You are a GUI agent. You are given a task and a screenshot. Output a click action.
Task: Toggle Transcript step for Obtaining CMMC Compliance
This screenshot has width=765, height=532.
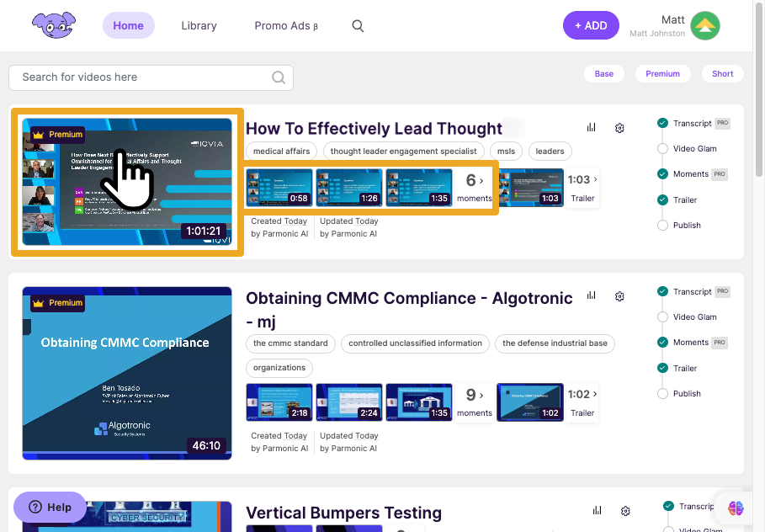pos(662,292)
